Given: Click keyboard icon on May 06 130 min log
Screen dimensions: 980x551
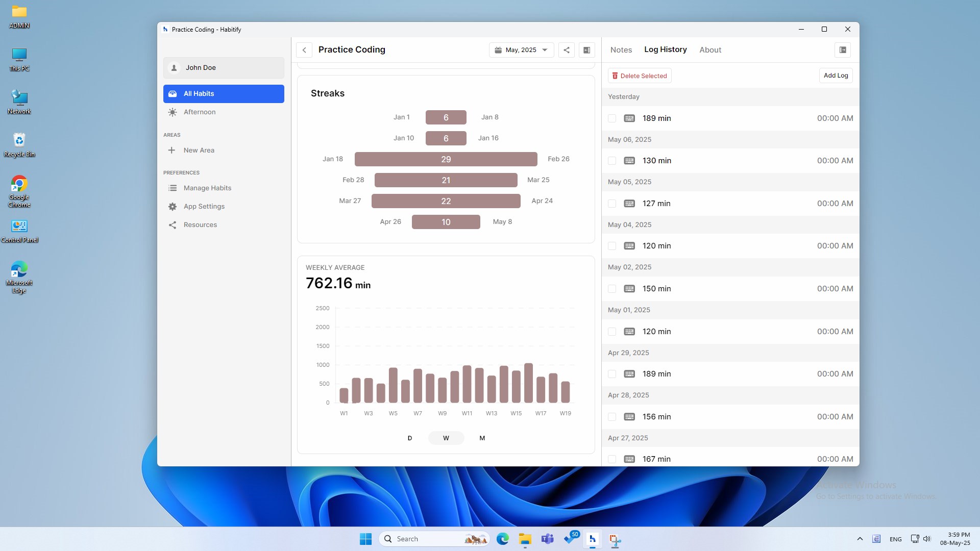Looking at the screenshot, I should click(x=629, y=161).
